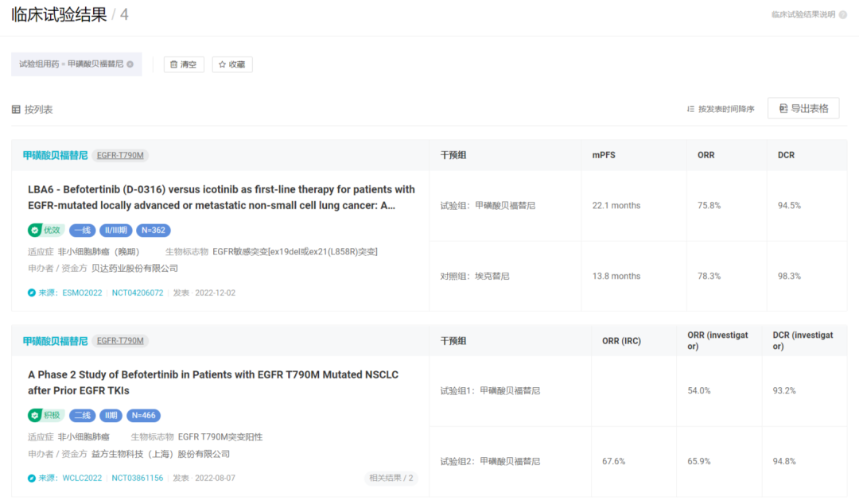Click the 收藏 favorite button
The height and width of the screenshot is (504, 859).
pos(232,64)
